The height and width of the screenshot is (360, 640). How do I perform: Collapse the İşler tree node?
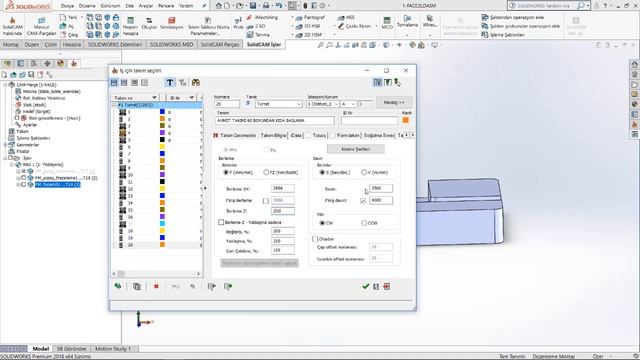[5, 158]
